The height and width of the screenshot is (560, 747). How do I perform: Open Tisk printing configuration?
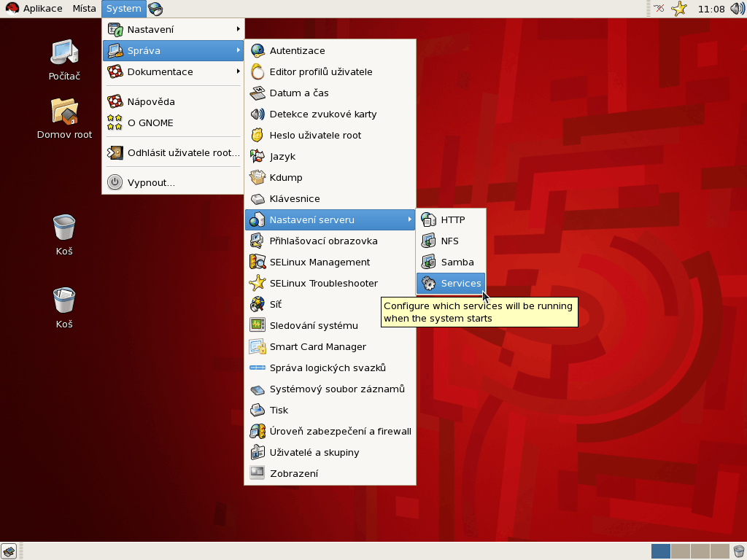click(330, 410)
